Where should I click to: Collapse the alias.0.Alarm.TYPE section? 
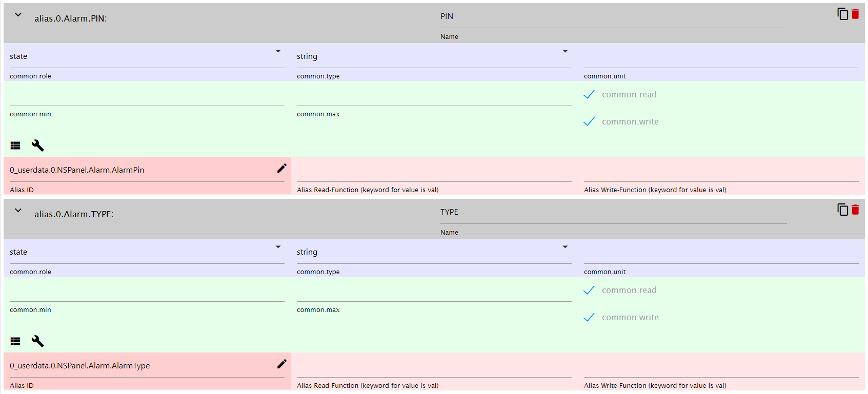coord(18,211)
